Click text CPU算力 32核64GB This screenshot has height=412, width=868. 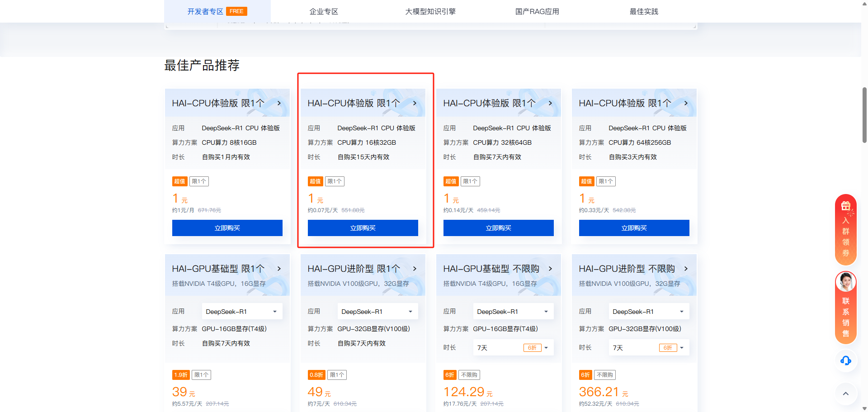click(x=502, y=142)
